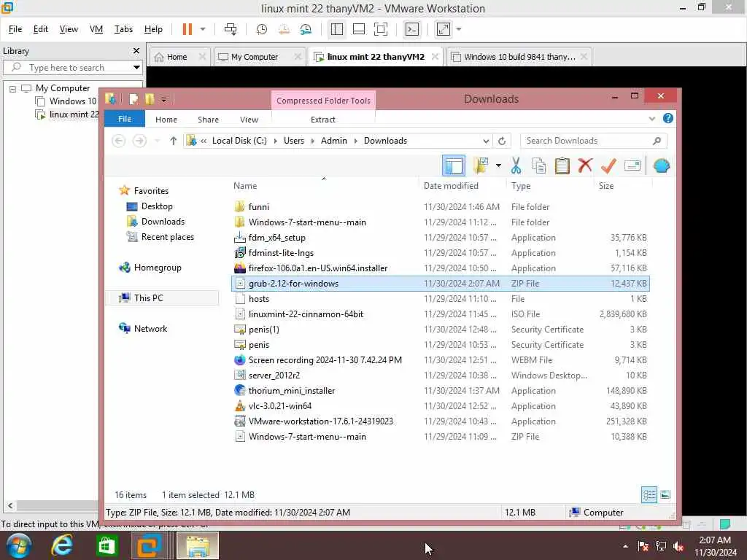The image size is (747, 560).
Task: Switch to Windows 10 build 9841 tab
Action: click(519, 57)
